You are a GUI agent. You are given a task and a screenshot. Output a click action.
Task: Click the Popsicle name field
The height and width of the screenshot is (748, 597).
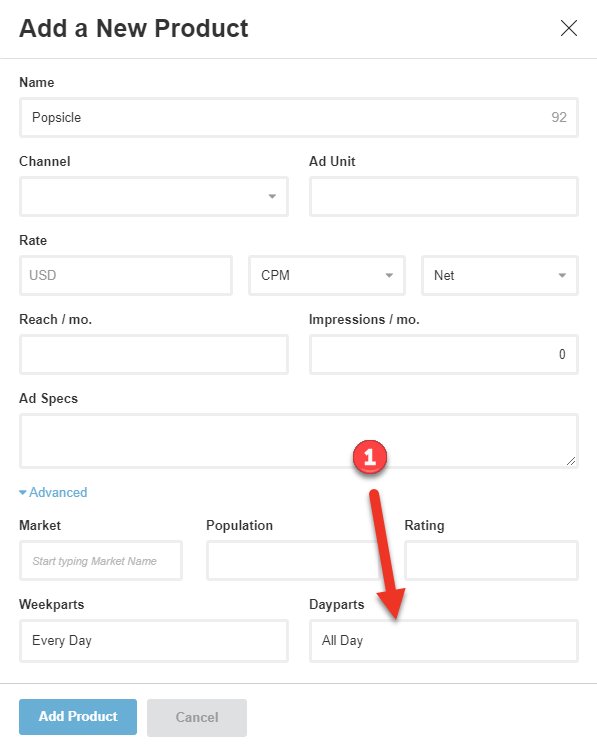299,117
